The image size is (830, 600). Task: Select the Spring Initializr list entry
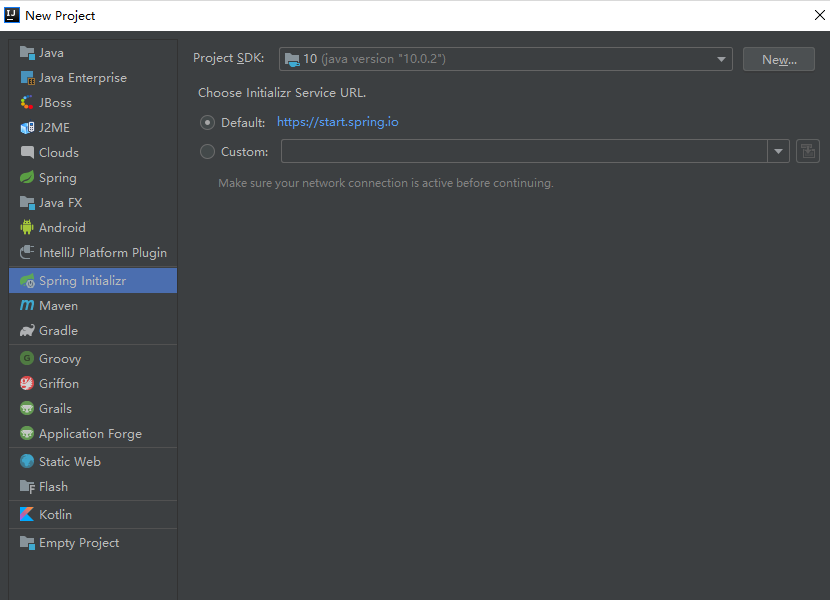point(93,281)
